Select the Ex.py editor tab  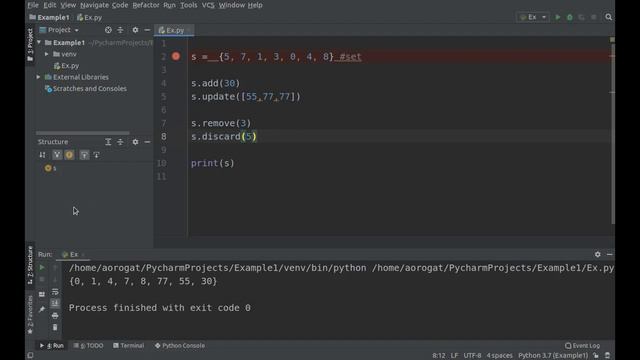pos(174,30)
